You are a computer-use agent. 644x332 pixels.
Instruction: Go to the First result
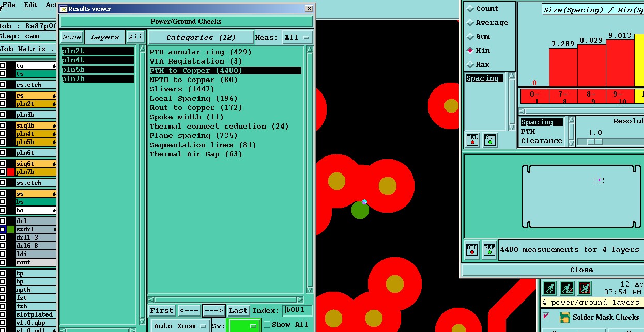[162, 310]
